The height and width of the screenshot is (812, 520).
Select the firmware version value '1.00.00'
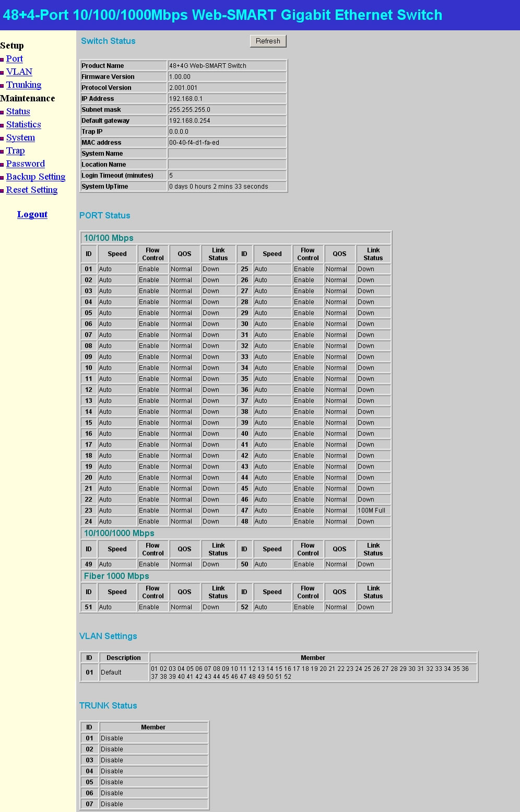pyautogui.click(x=180, y=77)
